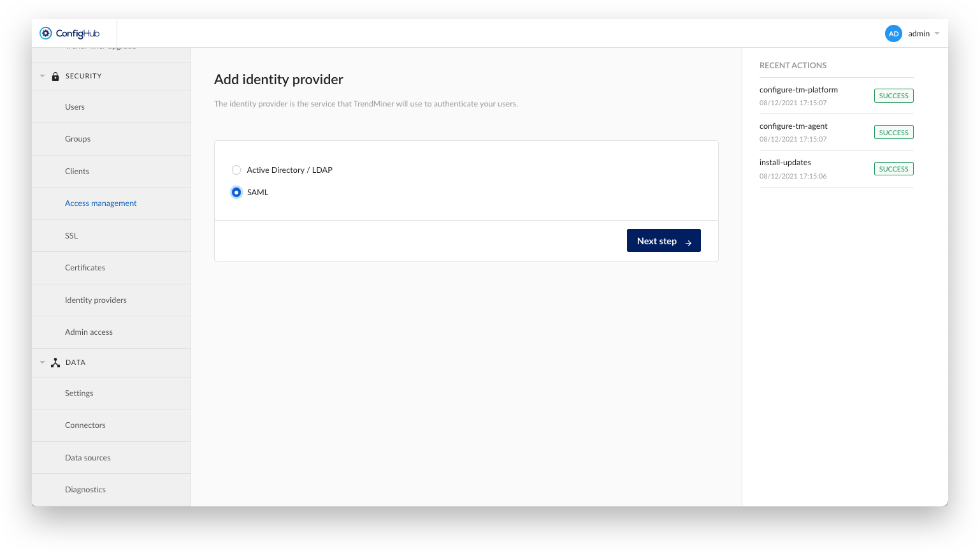Image resolution: width=980 pixels, height=551 pixels.
Task: Open the SSL settings page
Action: (71, 236)
